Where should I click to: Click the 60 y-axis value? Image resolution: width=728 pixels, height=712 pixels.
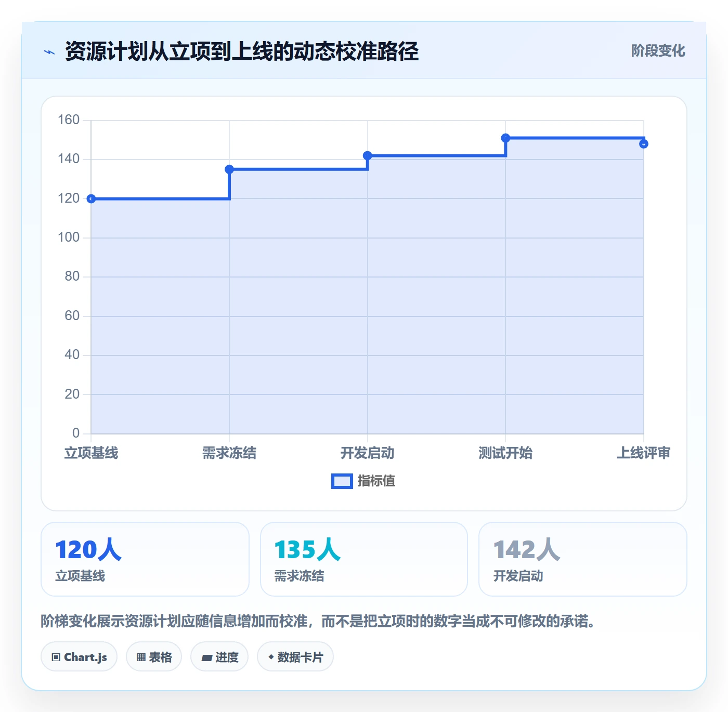pyautogui.click(x=72, y=316)
